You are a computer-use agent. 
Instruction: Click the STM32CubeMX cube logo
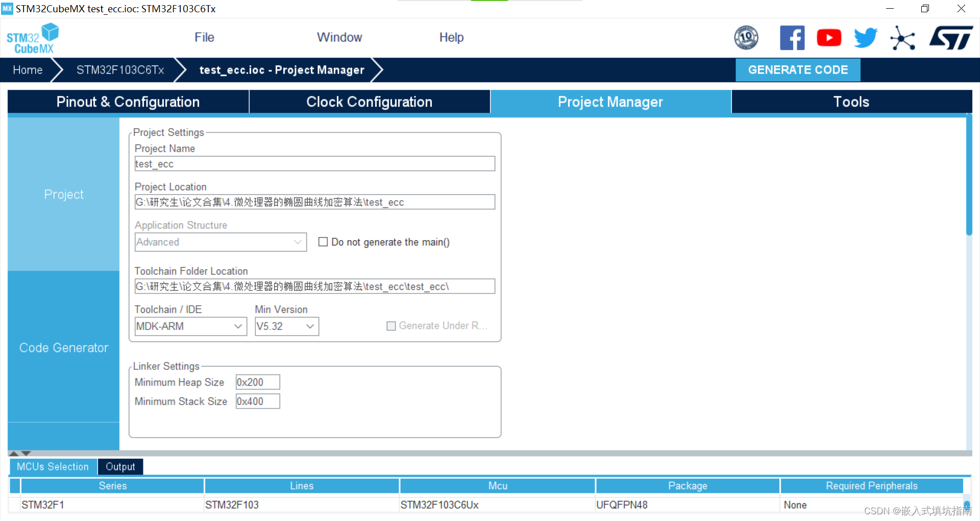pyautogui.click(x=33, y=38)
